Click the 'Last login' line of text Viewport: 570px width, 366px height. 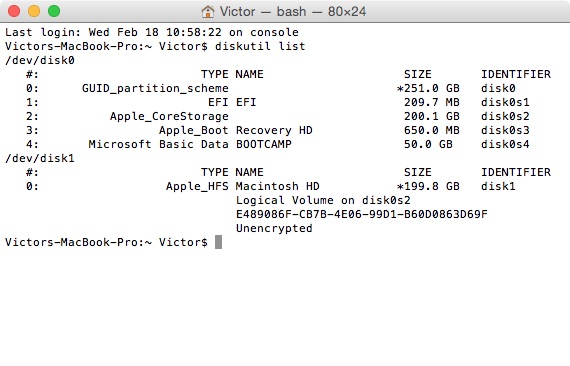pos(152,32)
